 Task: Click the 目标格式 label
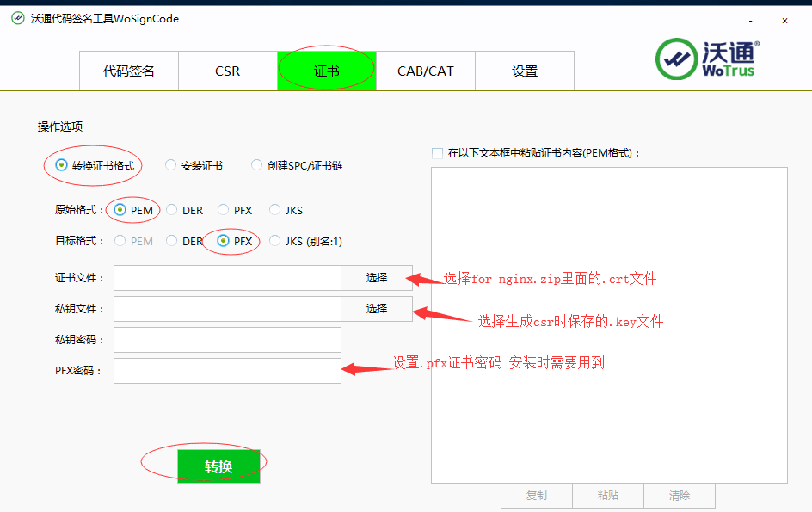79,241
